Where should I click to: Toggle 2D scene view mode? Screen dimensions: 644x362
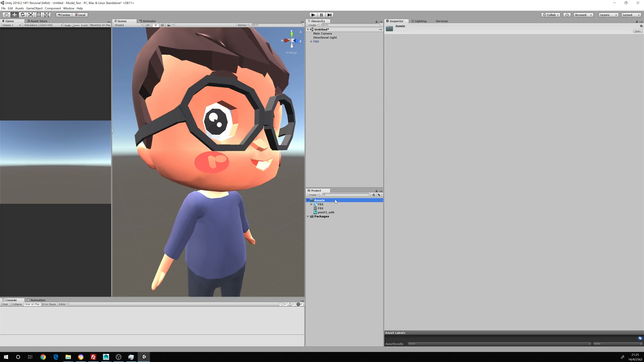[148, 25]
